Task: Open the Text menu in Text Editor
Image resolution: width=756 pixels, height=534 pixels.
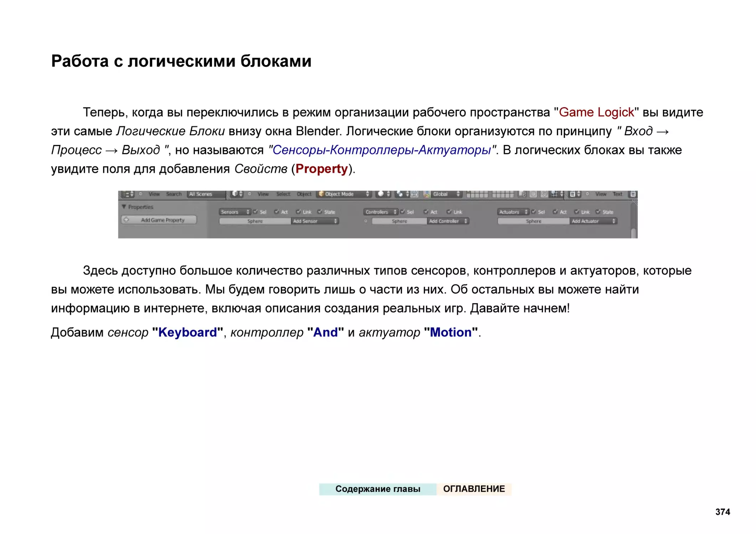Action: (618, 194)
